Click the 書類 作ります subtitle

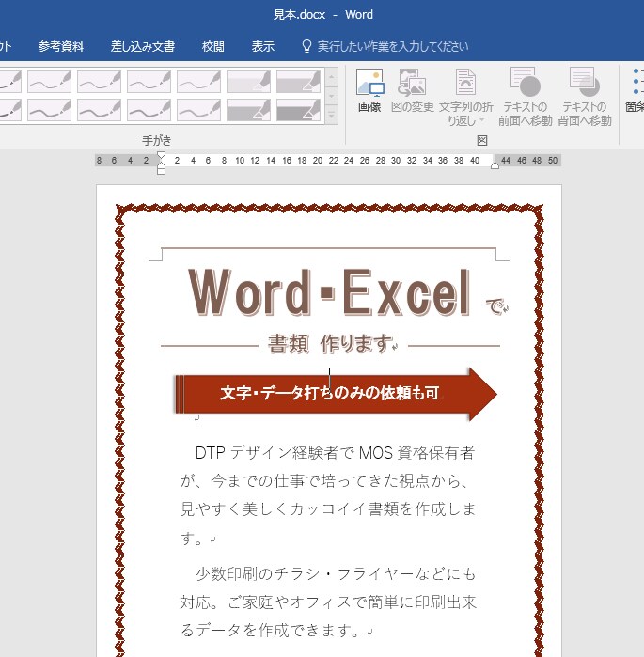[331, 344]
